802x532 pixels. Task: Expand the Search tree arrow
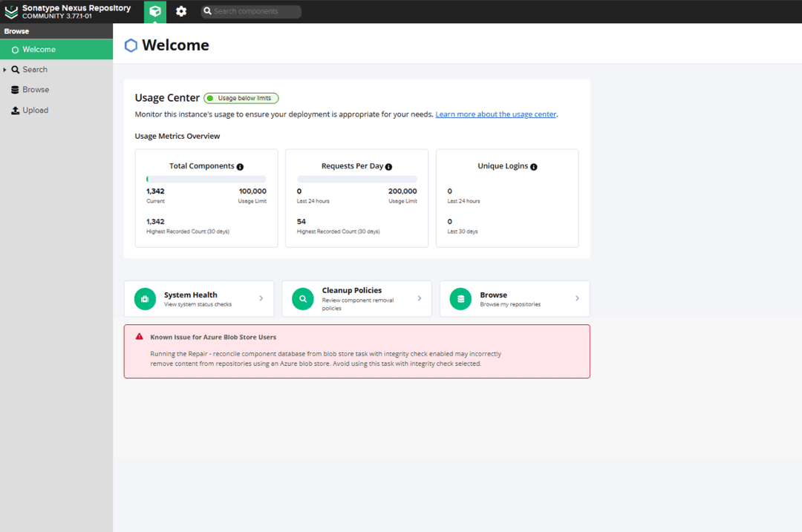pos(4,70)
